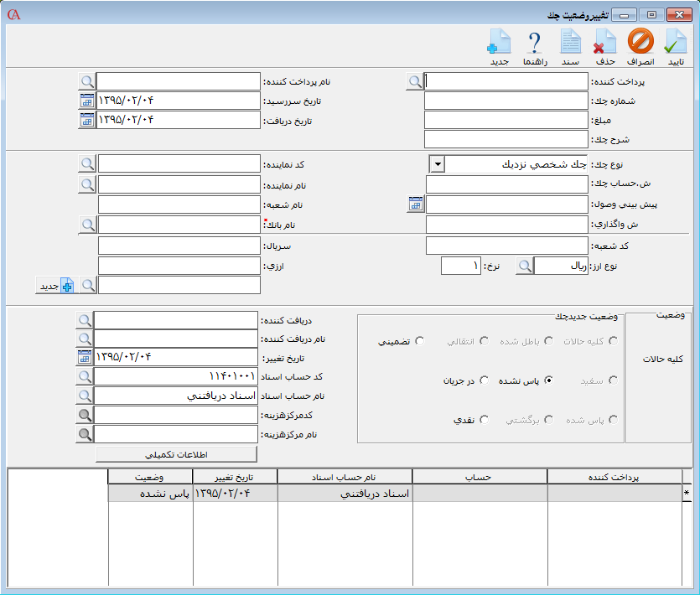Click the وضعیت column header in grid
Screen dimensions: 700x595
[x=150, y=477]
